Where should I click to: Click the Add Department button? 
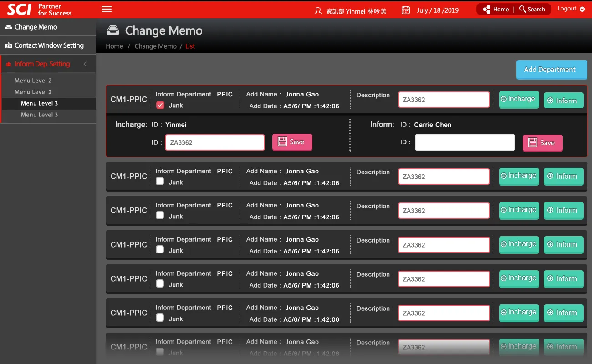551,70
